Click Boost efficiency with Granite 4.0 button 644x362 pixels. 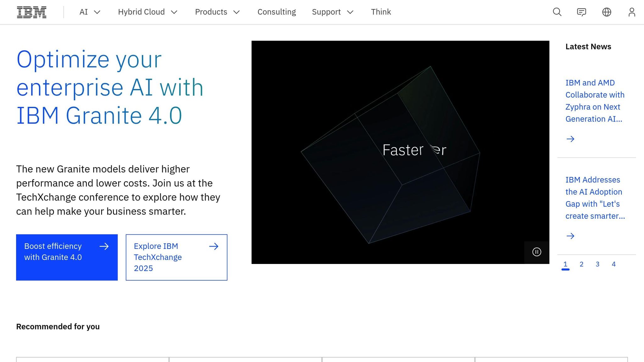67,257
